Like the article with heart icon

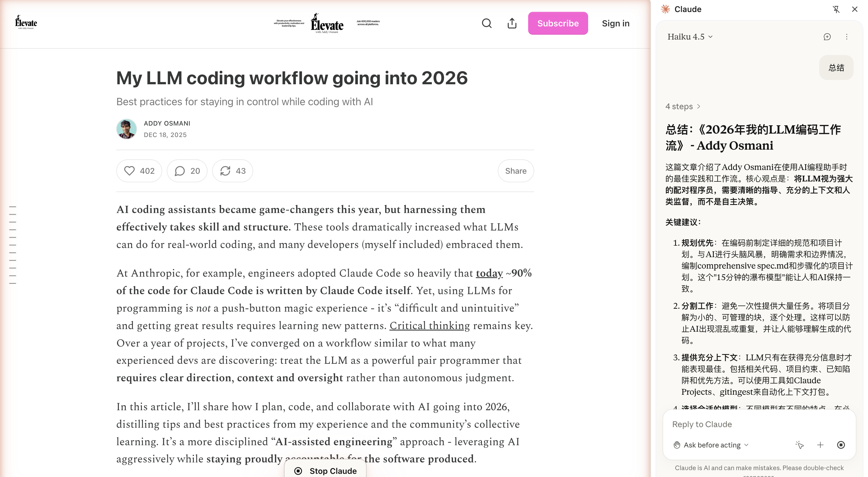pos(129,171)
